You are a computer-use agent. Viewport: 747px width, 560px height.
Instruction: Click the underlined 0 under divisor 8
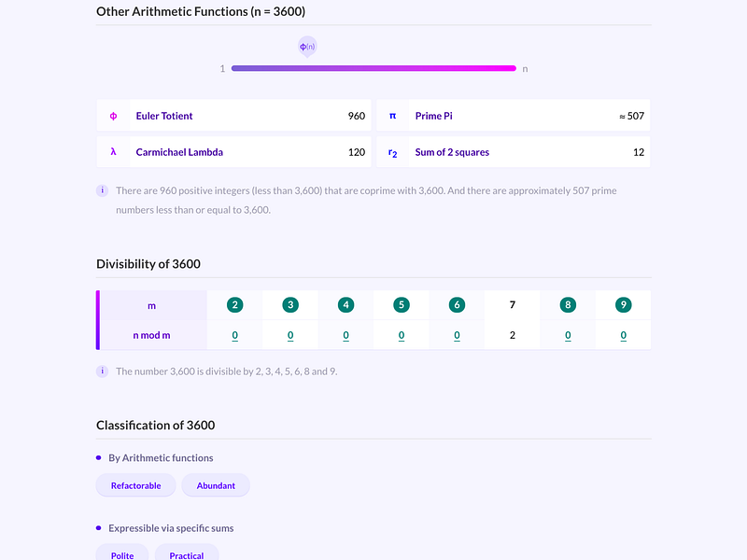tap(568, 334)
